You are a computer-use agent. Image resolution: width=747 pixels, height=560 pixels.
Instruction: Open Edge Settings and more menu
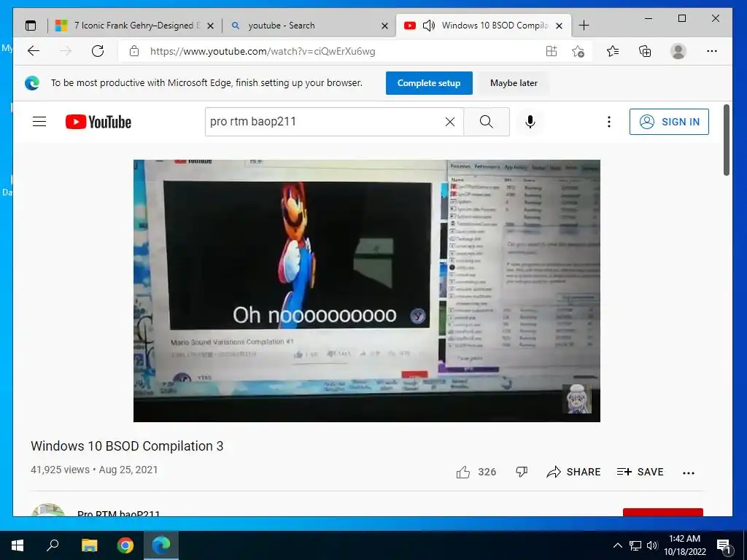pyautogui.click(x=712, y=51)
